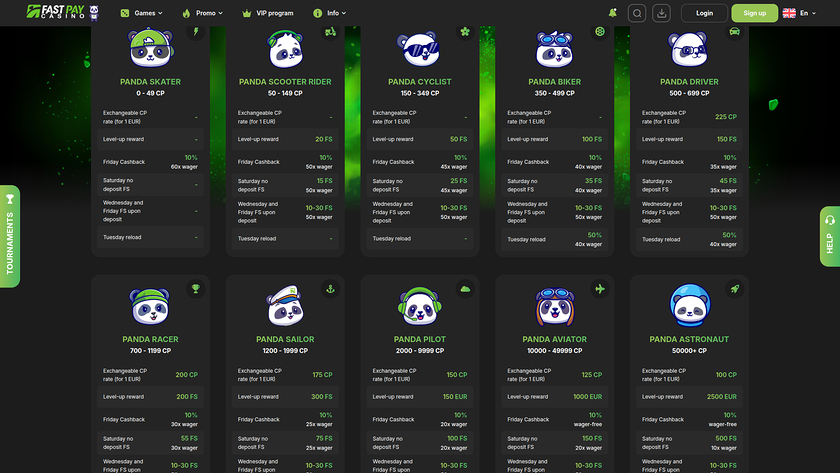Screen dimensions: 840x473
Task: Expand the Games dropdown menu
Action: tap(141, 13)
